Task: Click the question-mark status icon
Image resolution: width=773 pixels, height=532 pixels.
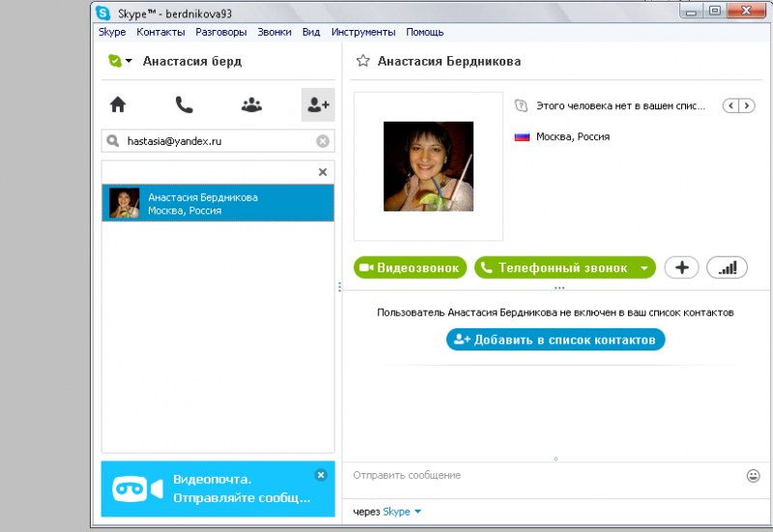Action: (x=521, y=105)
